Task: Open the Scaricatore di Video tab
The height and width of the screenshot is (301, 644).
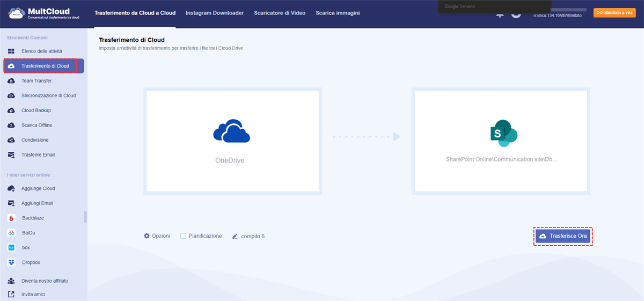Action: [x=280, y=13]
